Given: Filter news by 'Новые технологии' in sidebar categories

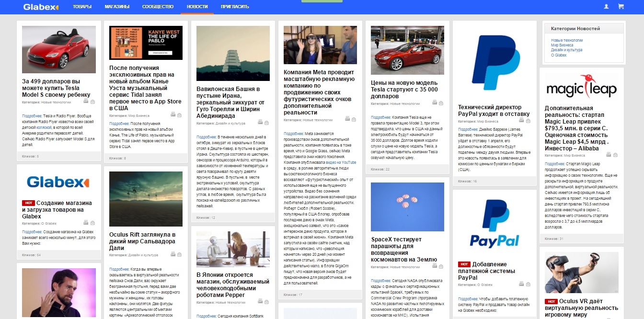Looking at the screenshot, I should (567, 40).
